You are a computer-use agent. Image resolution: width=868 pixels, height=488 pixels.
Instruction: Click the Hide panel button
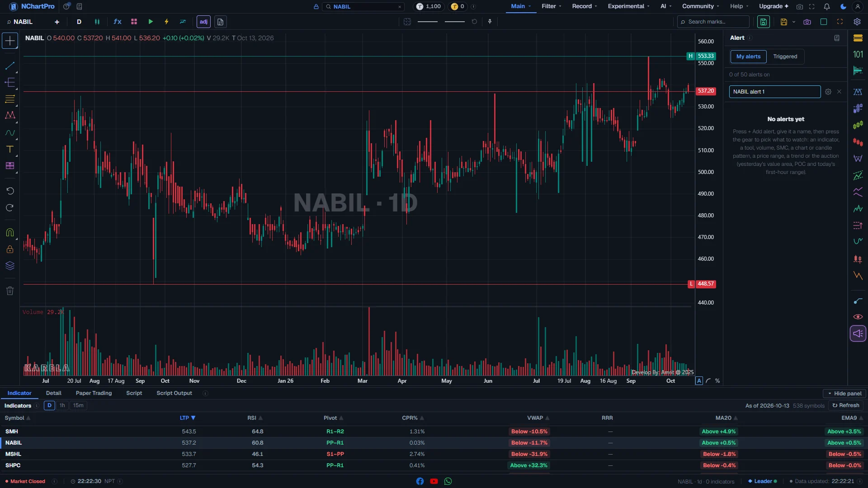844,394
